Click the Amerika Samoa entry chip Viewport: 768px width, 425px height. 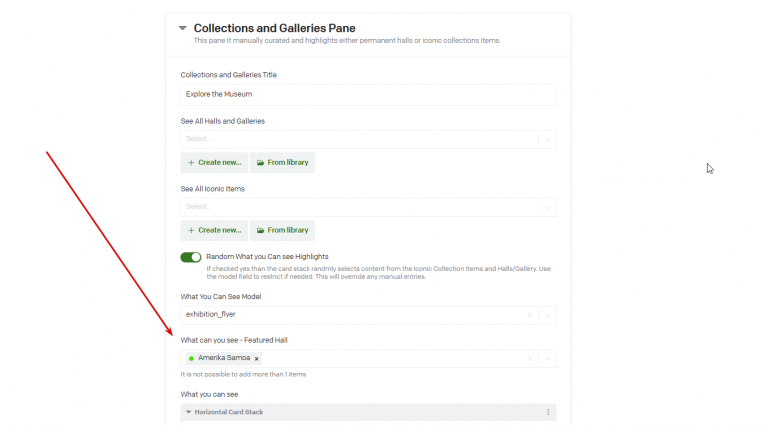pyautogui.click(x=222, y=358)
